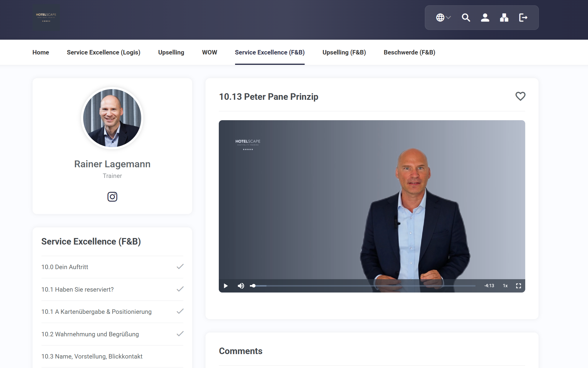588x368 pixels.
Task: Expand the language dropdown chevron
Action: click(x=448, y=17)
